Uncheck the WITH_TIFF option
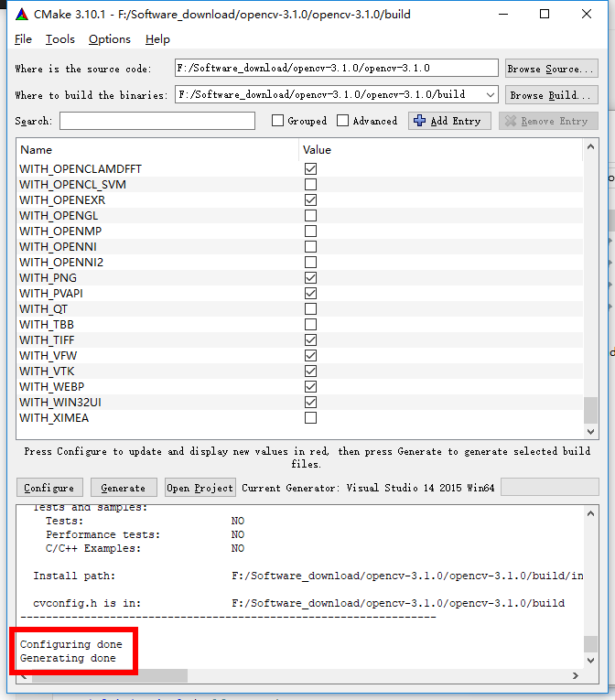The image size is (615, 700). [x=310, y=340]
